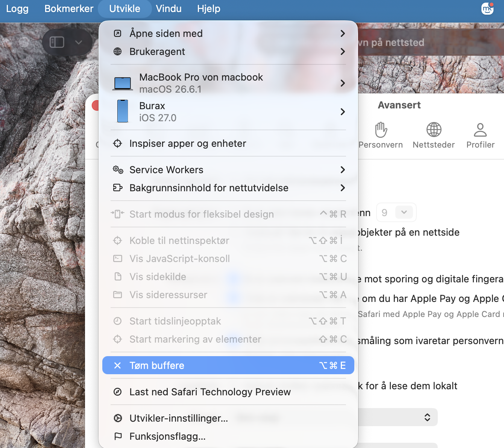Viewport: 504px width, 448px height.
Task: Click the 'Koble til nettinspektør' crosshair icon
Action: (x=118, y=241)
